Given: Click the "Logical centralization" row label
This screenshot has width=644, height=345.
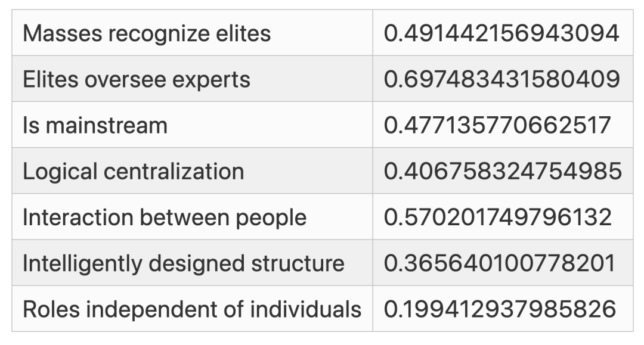Looking at the screenshot, I should coord(133,172).
